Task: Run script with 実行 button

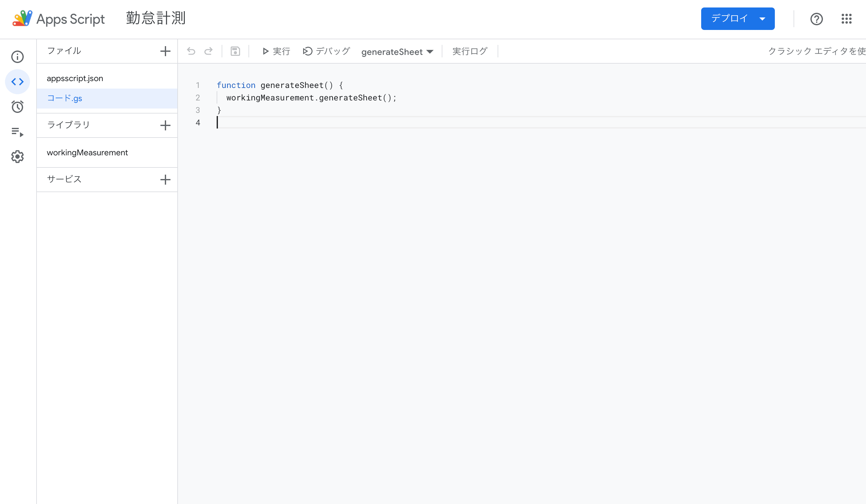Action: coord(276,51)
